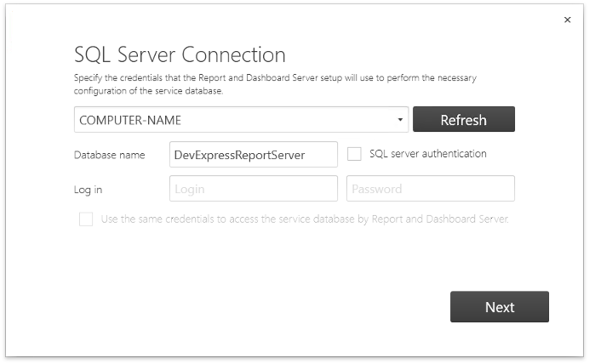Viewport: 589px width, 364px height.
Task: Enable SQL server authentication checkbox
Action: tap(354, 154)
